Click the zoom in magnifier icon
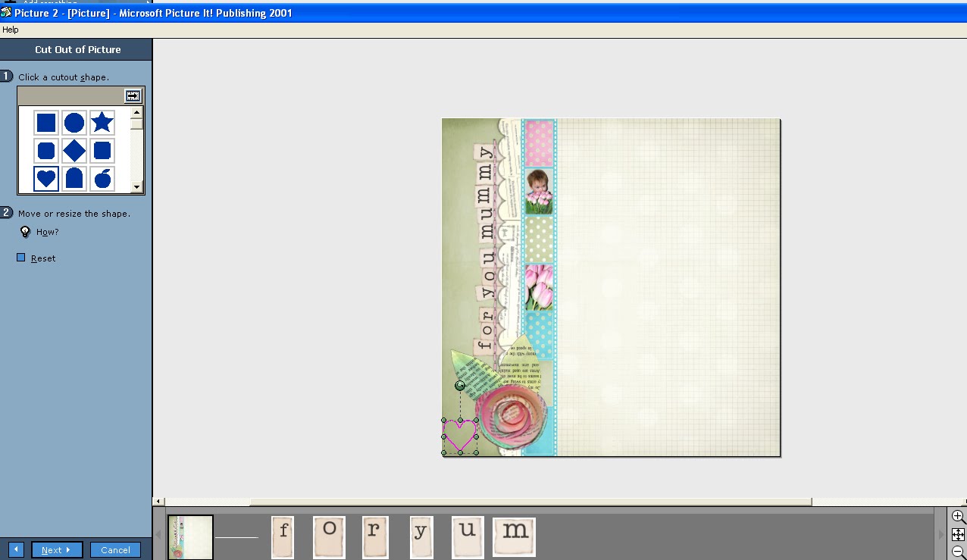 click(x=959, y=517)
